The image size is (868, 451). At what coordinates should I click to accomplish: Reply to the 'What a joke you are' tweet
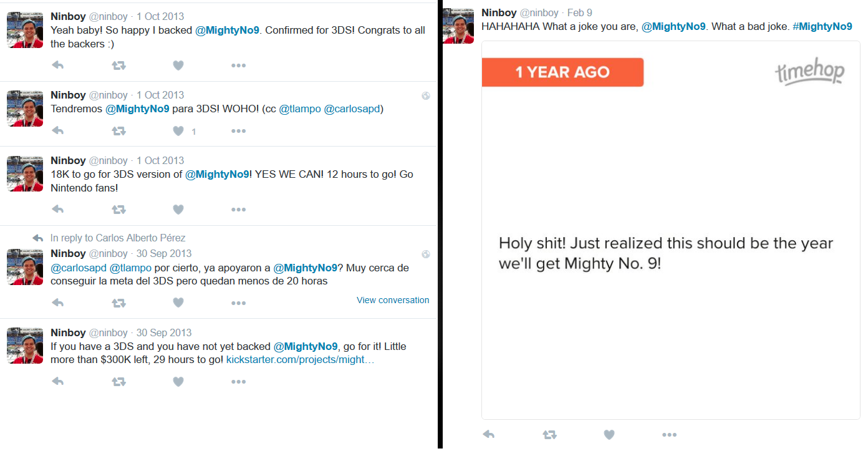(489, 434)
